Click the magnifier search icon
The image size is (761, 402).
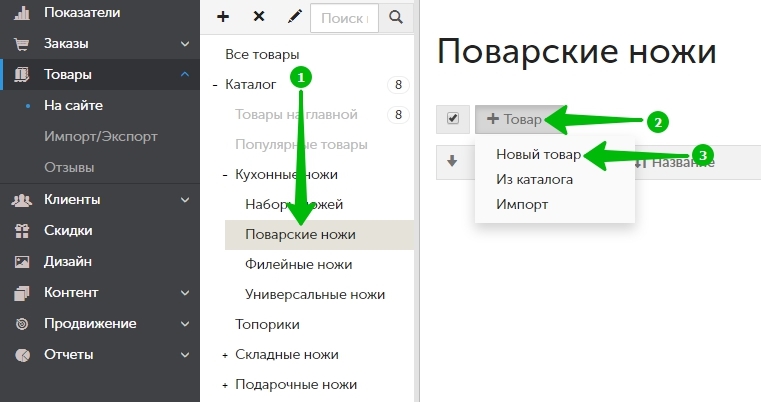click(396, 17)
